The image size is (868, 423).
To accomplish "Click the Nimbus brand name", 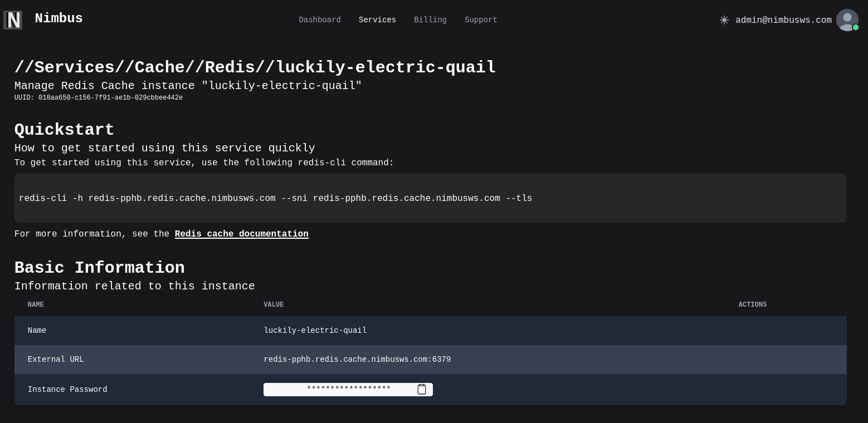I will 58,19.
